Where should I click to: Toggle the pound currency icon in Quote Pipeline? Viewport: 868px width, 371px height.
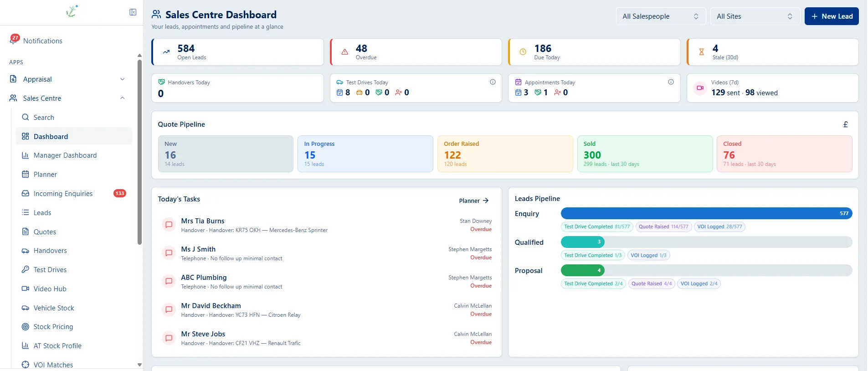tap(845, 124)
